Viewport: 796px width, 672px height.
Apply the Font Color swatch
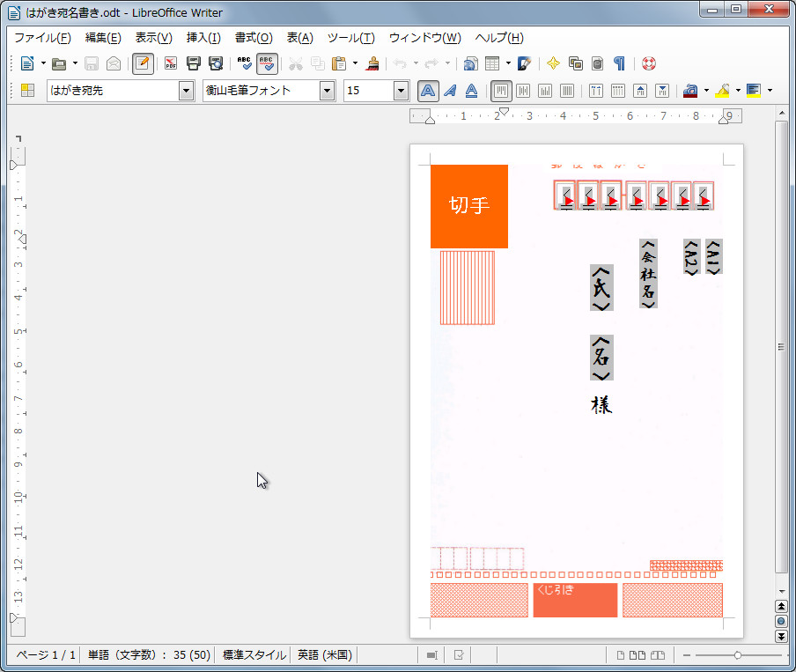click(690, 91)
